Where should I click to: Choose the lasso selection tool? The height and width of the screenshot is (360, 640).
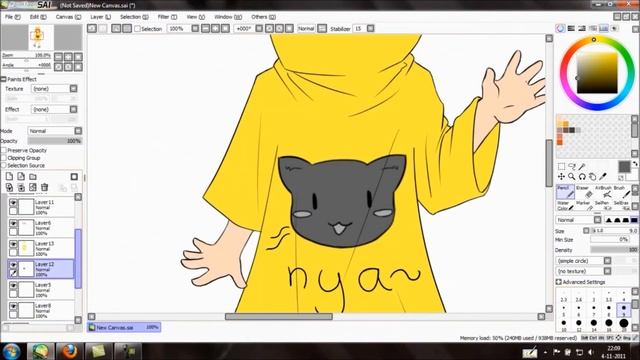tap(572, 167)
